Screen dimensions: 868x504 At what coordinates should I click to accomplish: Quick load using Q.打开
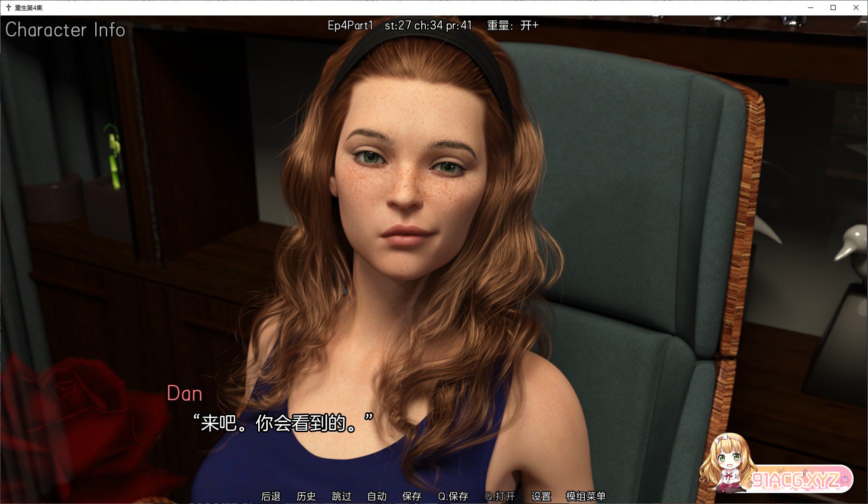(x=501, y=497)
